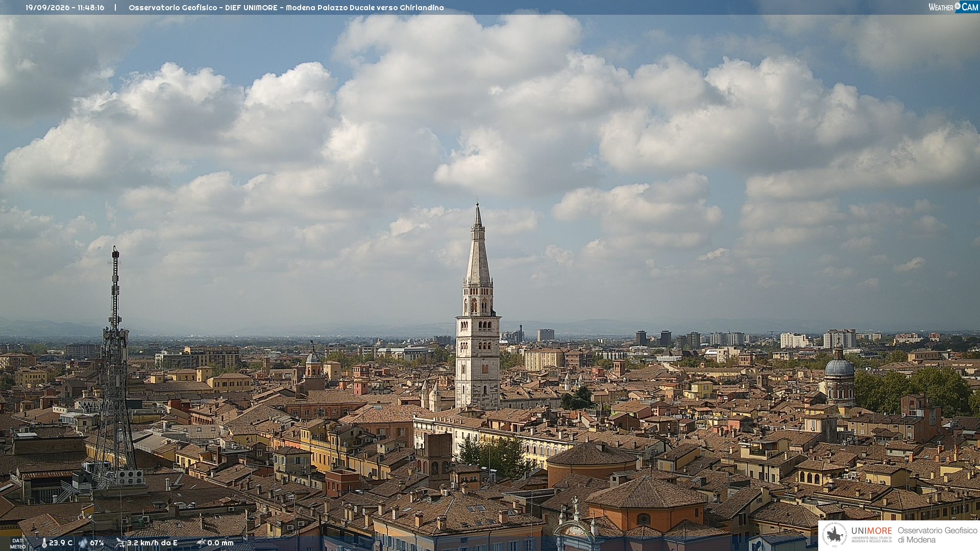Select the 3.2 km/h da E wind reading
This screenshot has width=980, height=551.
click(x=152, y=543)
